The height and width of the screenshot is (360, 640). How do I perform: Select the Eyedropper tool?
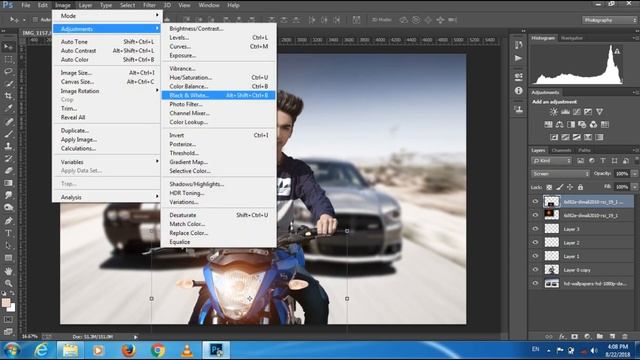[x=8, y=109]
